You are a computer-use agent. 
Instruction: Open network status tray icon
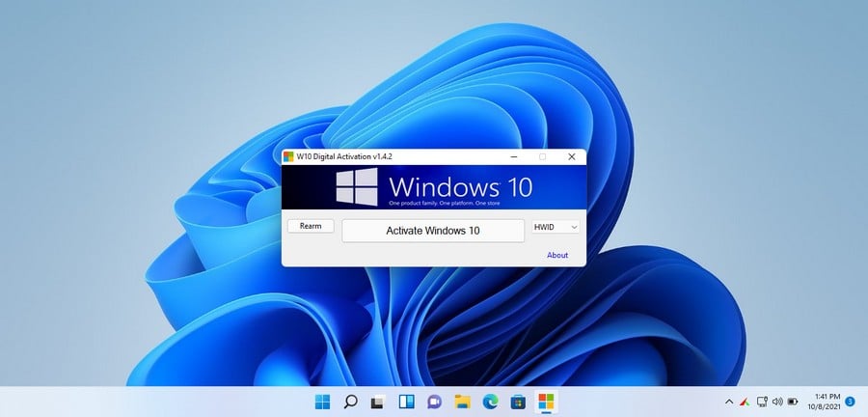(x=762, y=402)
